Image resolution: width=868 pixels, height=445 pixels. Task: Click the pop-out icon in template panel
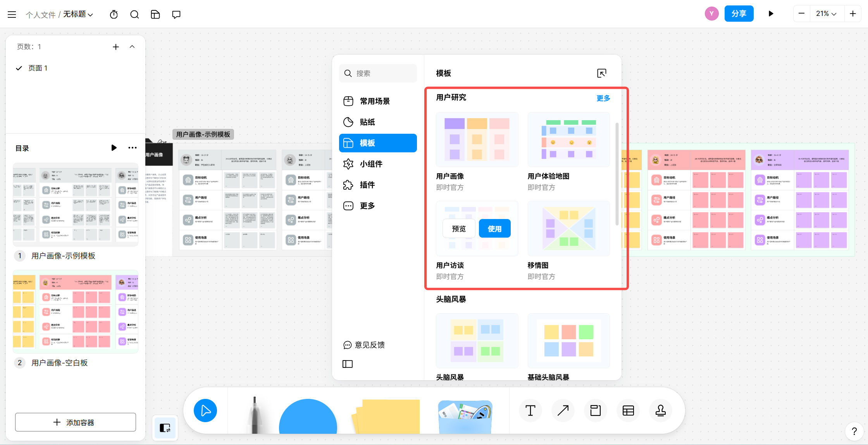point(601,73)
